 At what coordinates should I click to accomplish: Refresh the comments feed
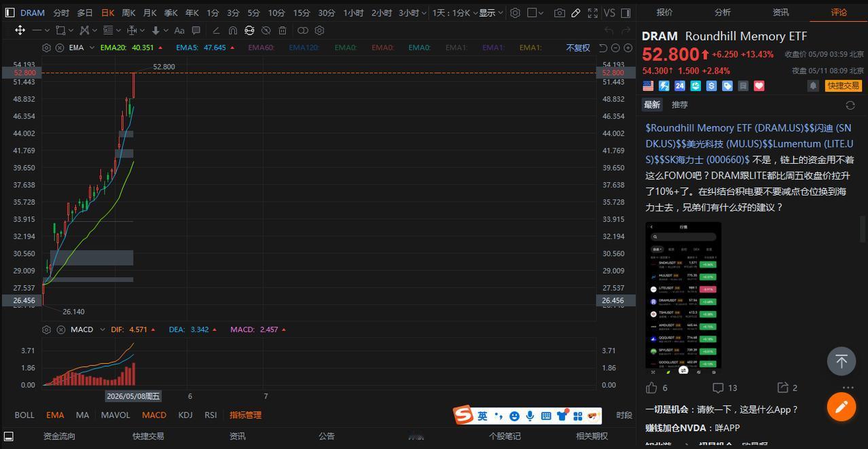[850, 105]
